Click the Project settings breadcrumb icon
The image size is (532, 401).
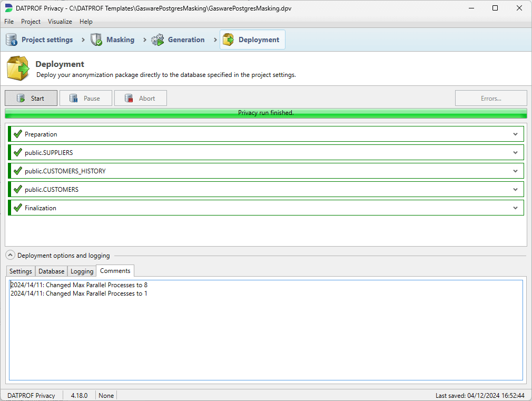11,39
